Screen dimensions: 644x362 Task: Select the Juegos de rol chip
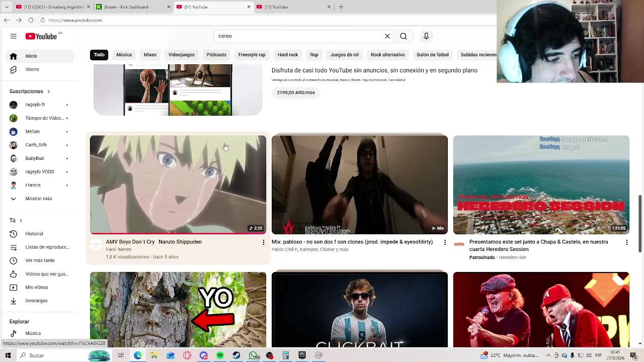coord(345,55)
